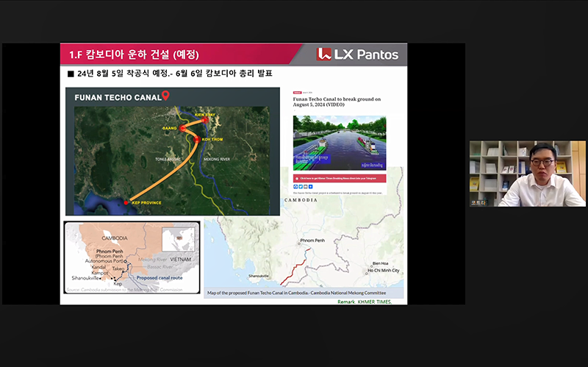The width and height of the screenshot is (588, 367).
Task: Click 'Kandal' on the small Cambodia map
Action: point(98,267)
